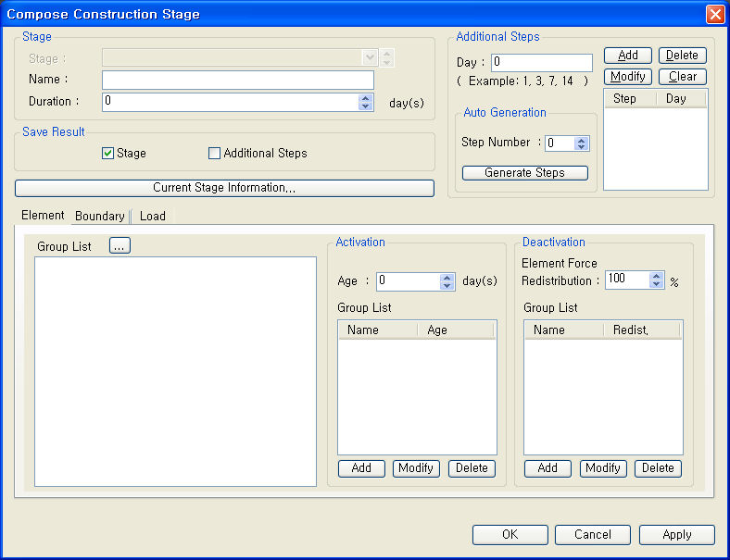Click Generate Steps button
Image resolution: width=730 pixels, height=560 pixels.
(x=524, y=173)
